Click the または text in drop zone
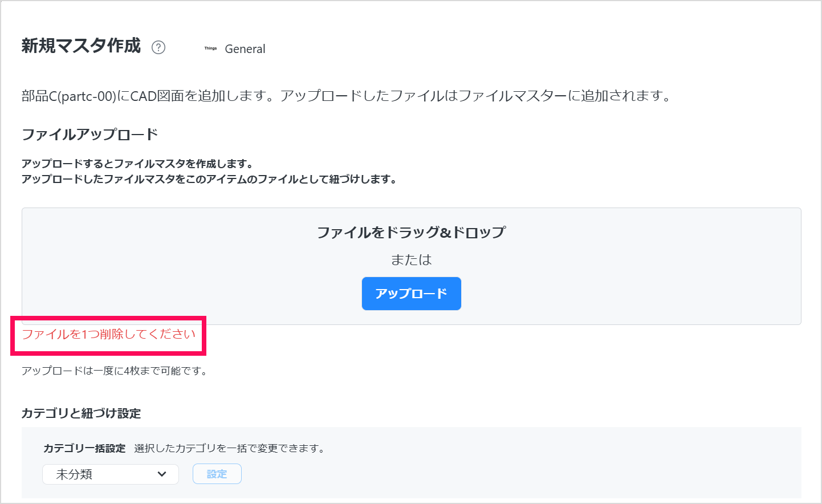Image resolution: width=822 pixels, height=504 pixels. [x=411, y=260]
